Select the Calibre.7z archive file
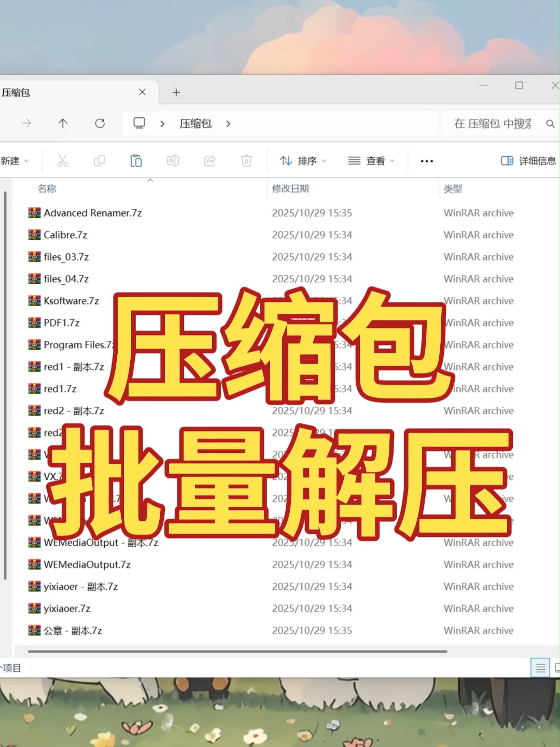Image resolution: width=560 pixels, height=747 pixels. click(x=65, y=234)
